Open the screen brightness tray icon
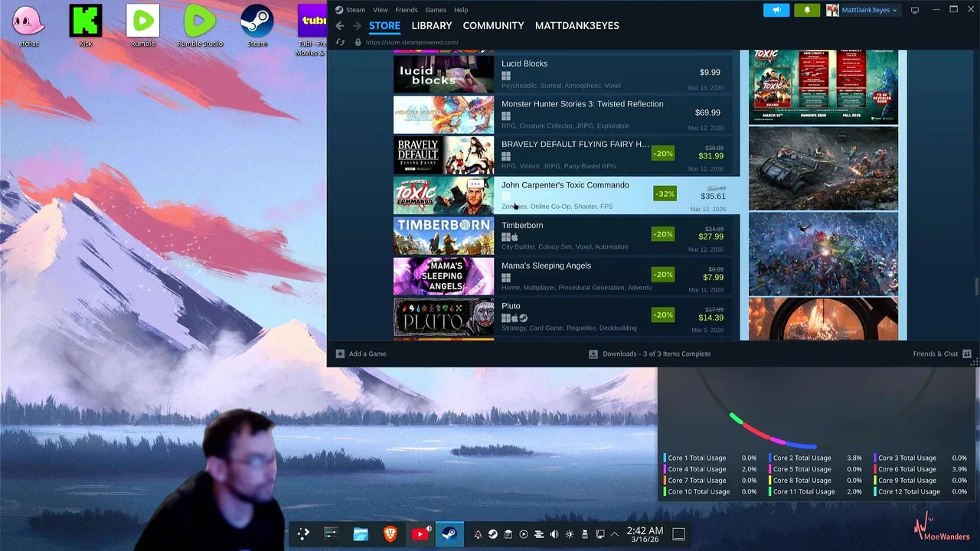This screenshot has height=551, width=980. tap(570, 534)
